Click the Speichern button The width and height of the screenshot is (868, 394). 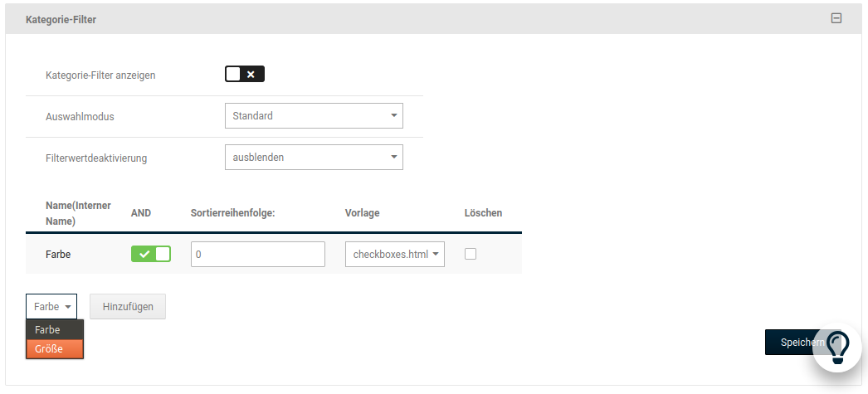pyautogui.click(x=791, y=343)
